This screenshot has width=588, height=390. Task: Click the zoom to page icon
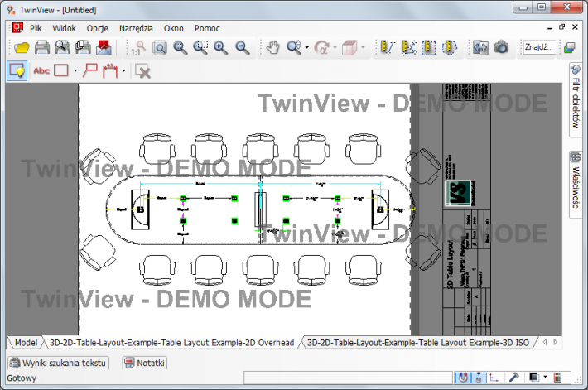tap(160, 48)
